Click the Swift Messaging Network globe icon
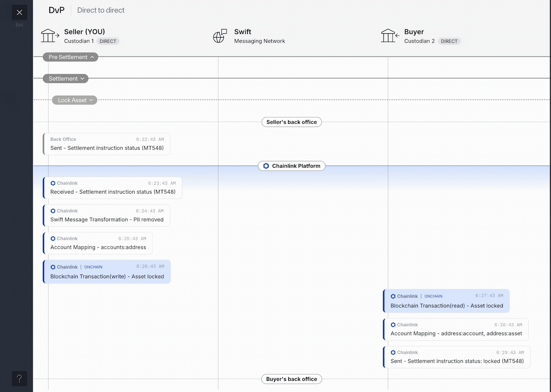This screenshot has width=551, height=392. pyautogui.click(x=219, y=36)
